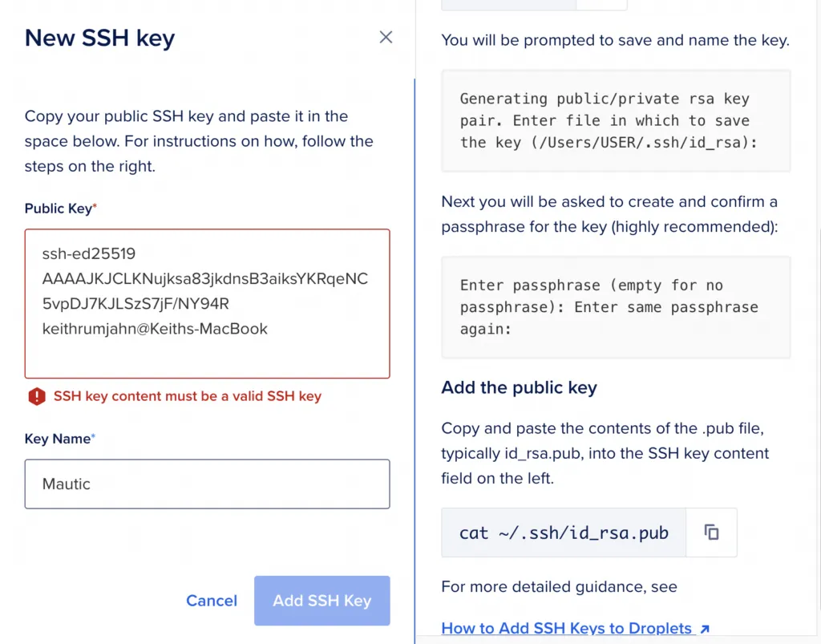The width and height of the screenshot is (821, 644).
Task: Click the keithrumjahn@Keiths-MacBook text in key
Action: click(155, 329)
